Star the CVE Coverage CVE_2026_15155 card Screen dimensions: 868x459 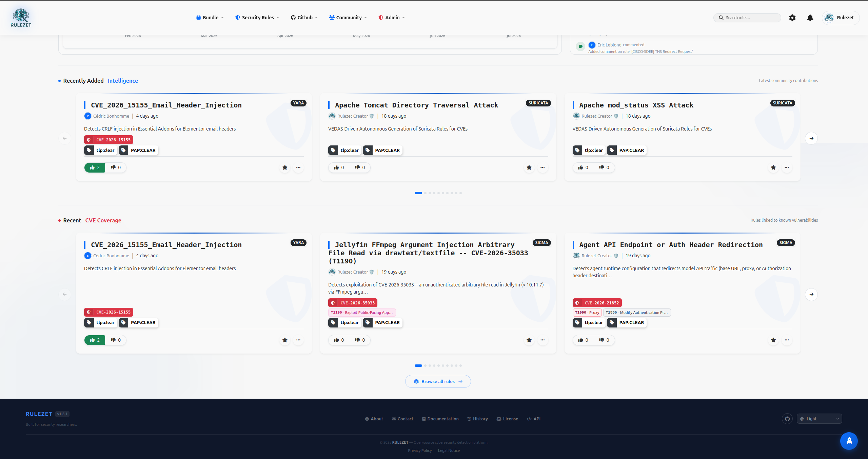tap(285, 340)
